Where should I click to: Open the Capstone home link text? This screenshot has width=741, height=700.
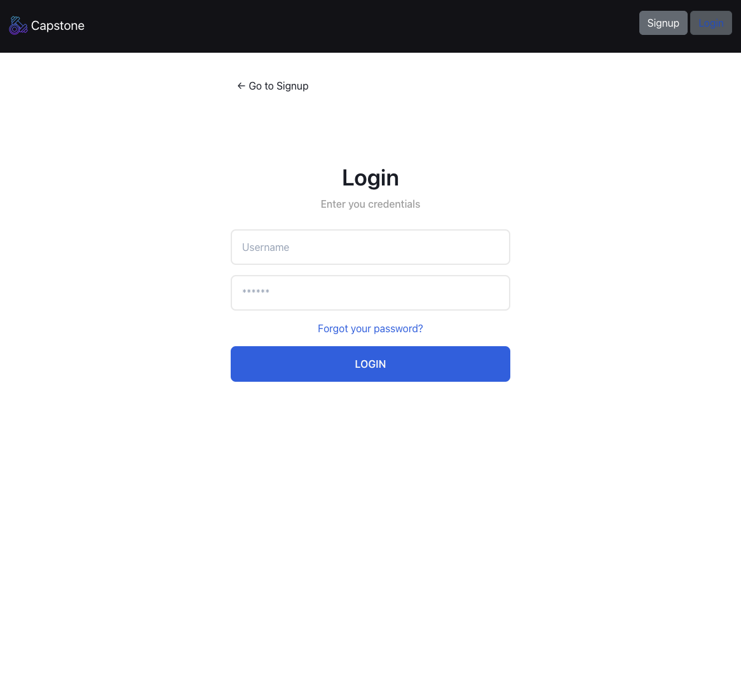(x=58, y=25)
